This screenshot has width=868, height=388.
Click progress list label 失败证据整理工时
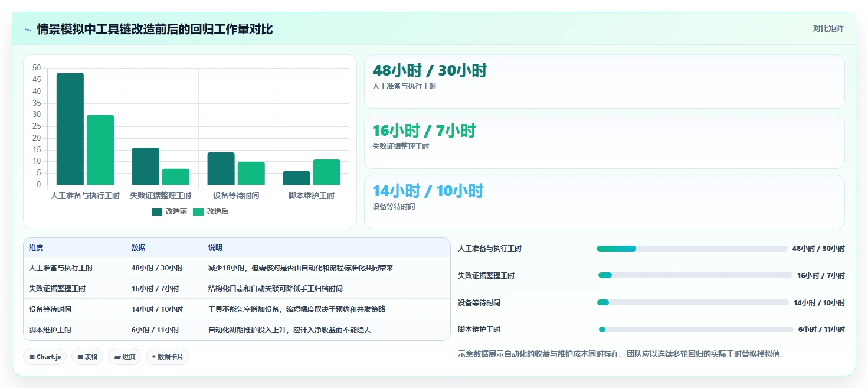486,276
